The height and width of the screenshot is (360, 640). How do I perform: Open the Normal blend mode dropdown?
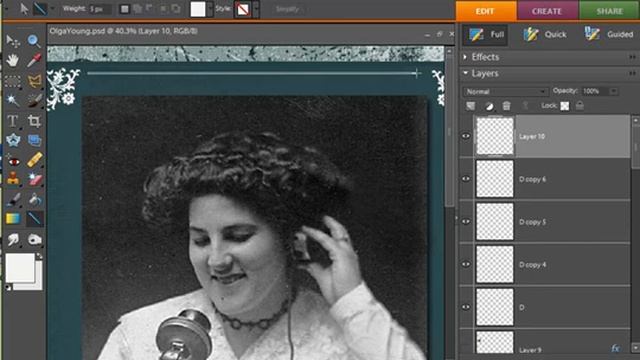click(x=505, y=91)
